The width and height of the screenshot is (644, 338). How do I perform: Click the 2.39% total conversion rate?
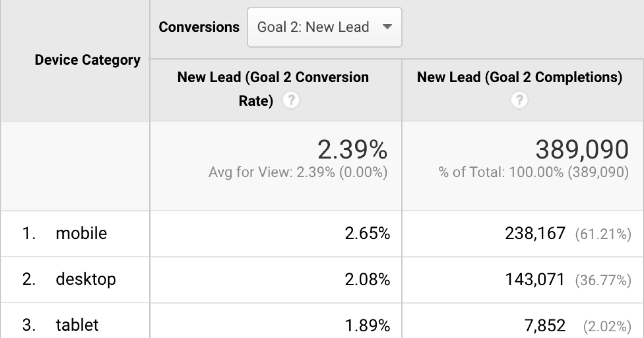[352, 150]
